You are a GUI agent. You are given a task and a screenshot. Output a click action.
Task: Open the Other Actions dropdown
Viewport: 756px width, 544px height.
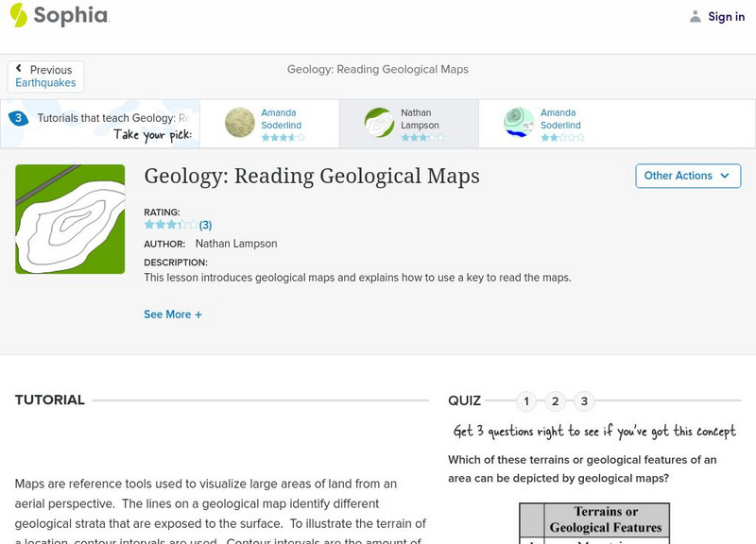(x=687, y=176)
